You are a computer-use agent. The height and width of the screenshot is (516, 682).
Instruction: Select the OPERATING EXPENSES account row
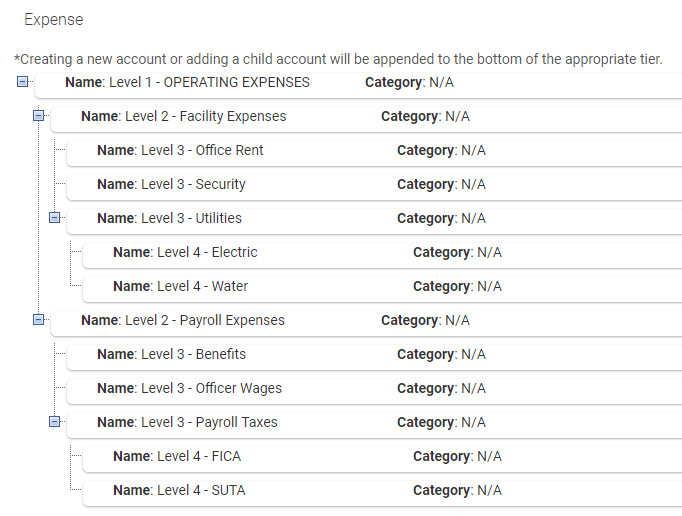point(187,82)
